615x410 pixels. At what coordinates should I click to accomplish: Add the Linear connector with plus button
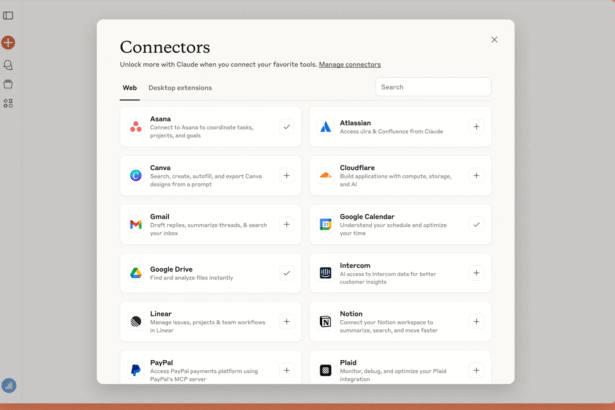286,322
